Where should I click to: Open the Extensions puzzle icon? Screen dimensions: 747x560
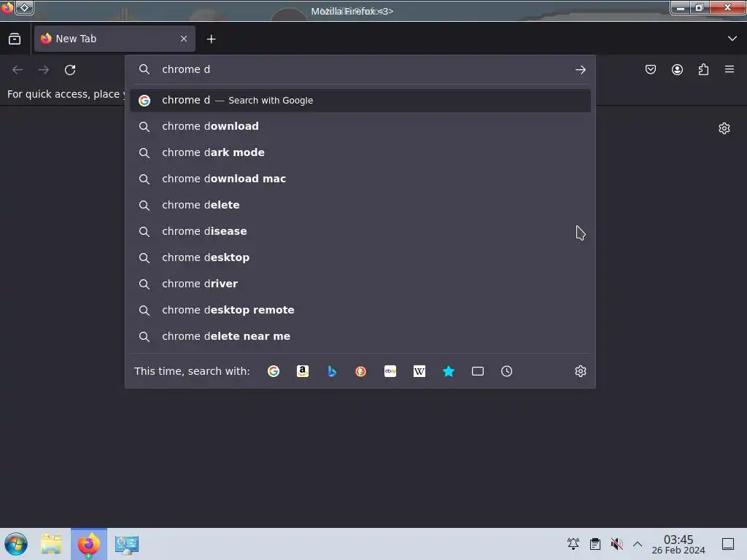(703, 69)
